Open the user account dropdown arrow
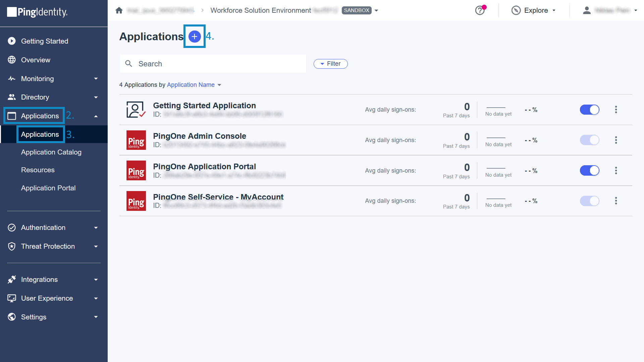The height and width of the screenshot is (362, 644). 636,10
